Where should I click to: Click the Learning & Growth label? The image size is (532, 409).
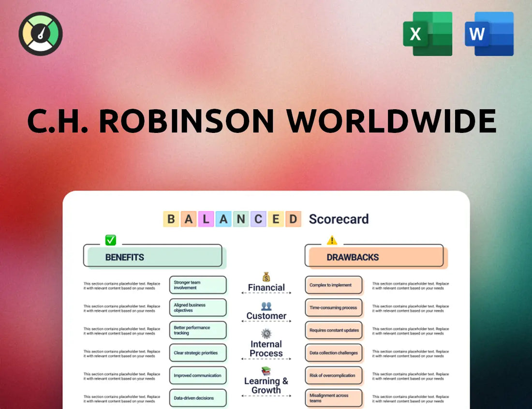266,386
